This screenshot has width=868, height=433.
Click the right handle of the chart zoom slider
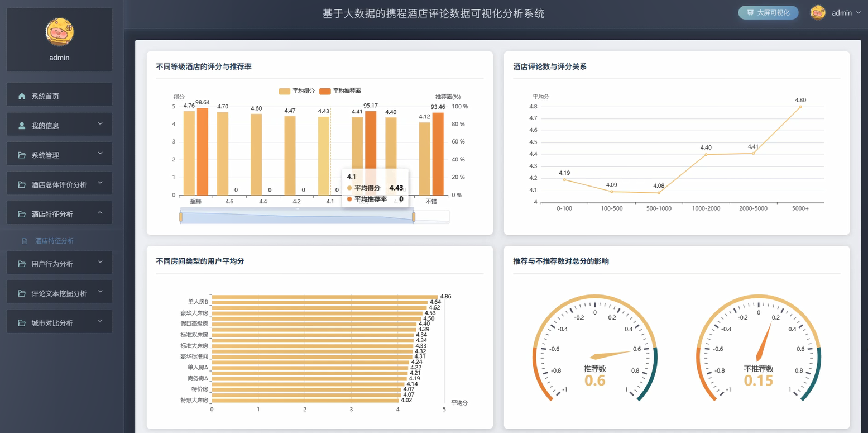point(414,217)
